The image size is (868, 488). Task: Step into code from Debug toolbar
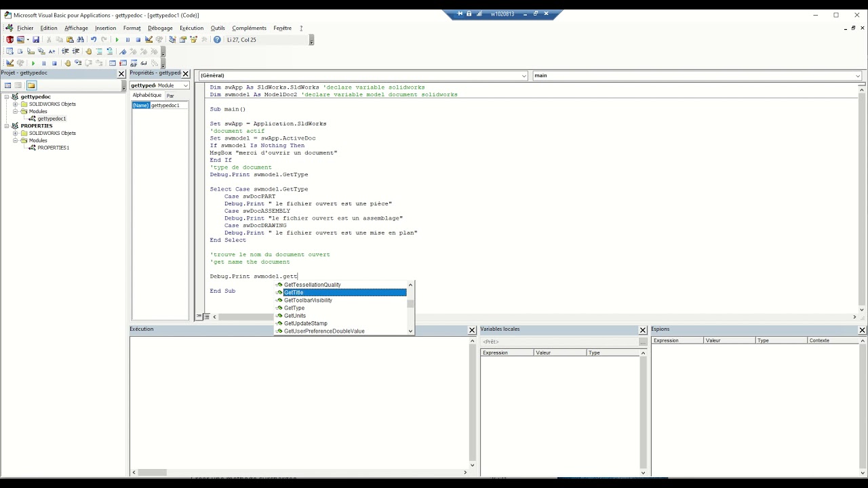coord(78,63)
